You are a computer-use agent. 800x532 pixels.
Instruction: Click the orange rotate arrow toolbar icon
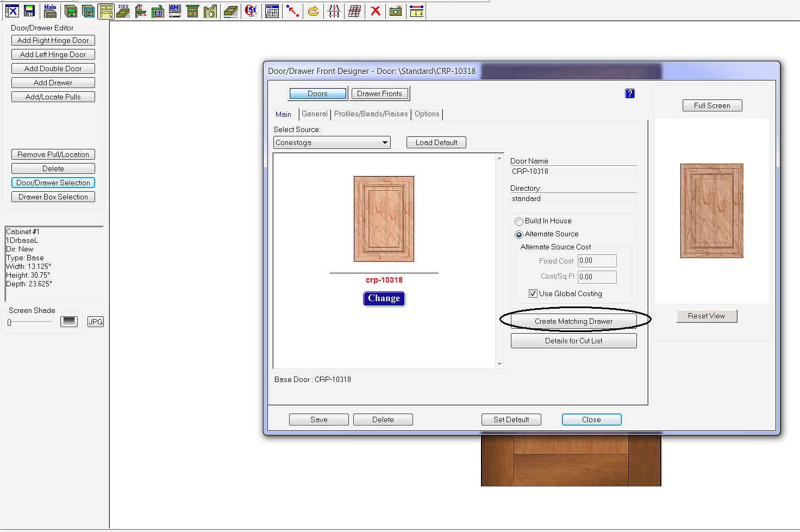(313, 11)
